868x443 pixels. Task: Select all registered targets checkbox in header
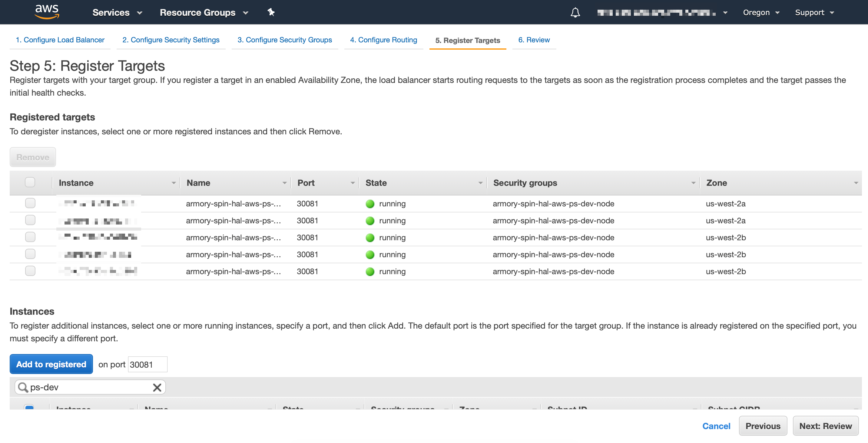point(30,182)
